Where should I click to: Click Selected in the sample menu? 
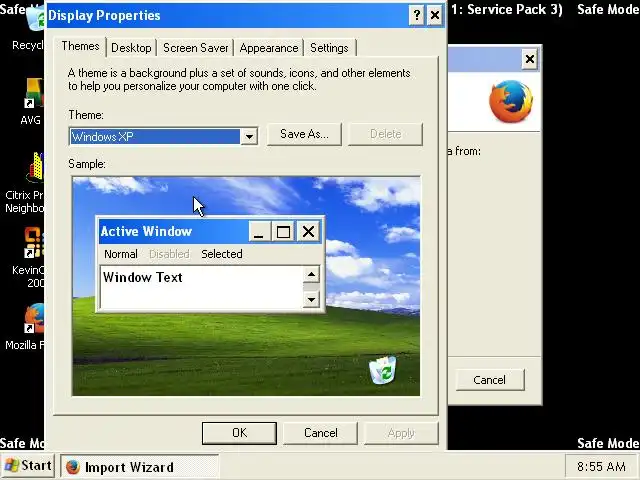coord(222,254)
